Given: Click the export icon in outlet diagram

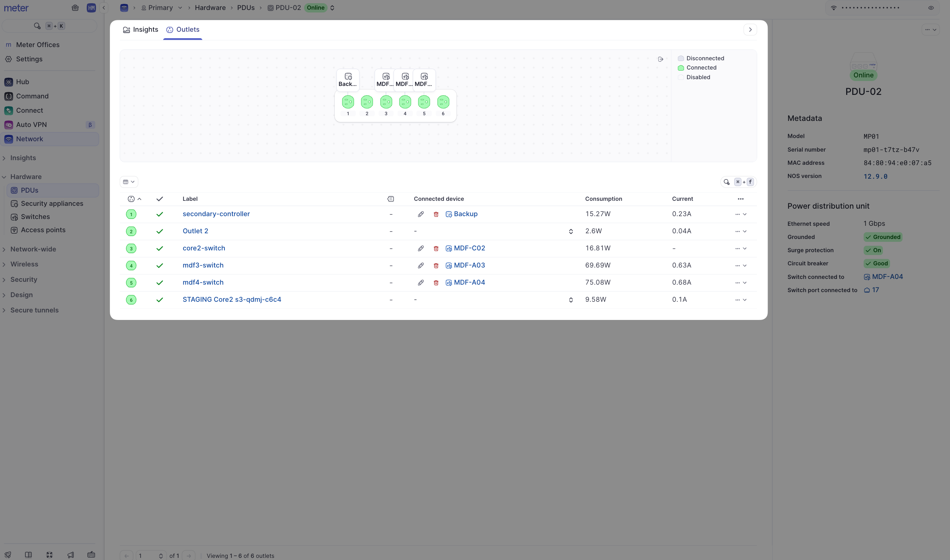Looking at the screenshot, I should click(661, 59).
